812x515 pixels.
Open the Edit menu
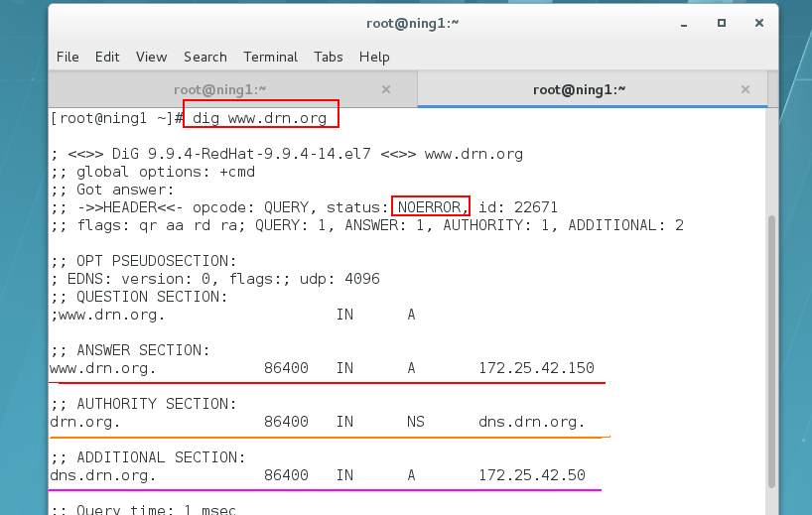(107, 57)
